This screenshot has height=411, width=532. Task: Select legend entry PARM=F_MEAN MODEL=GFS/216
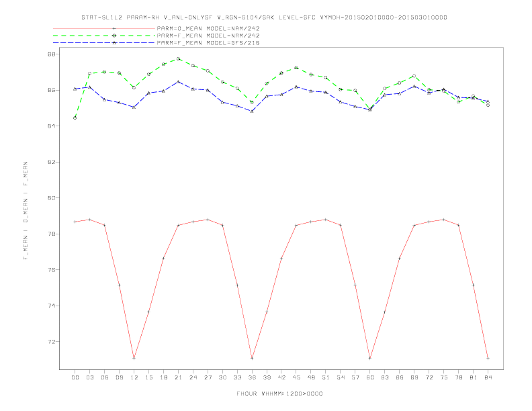coord(208,43)
